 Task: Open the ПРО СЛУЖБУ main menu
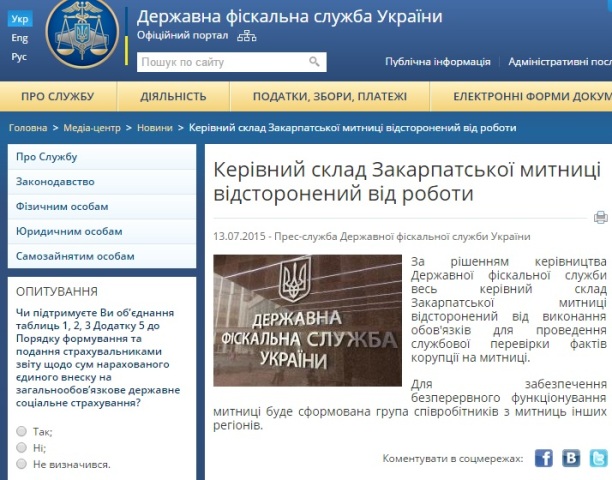point(58,96)
